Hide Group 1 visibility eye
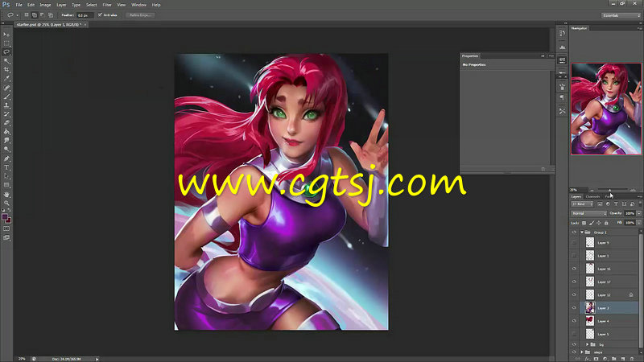This screenshot has width=644, height=362. click(574, 232)
